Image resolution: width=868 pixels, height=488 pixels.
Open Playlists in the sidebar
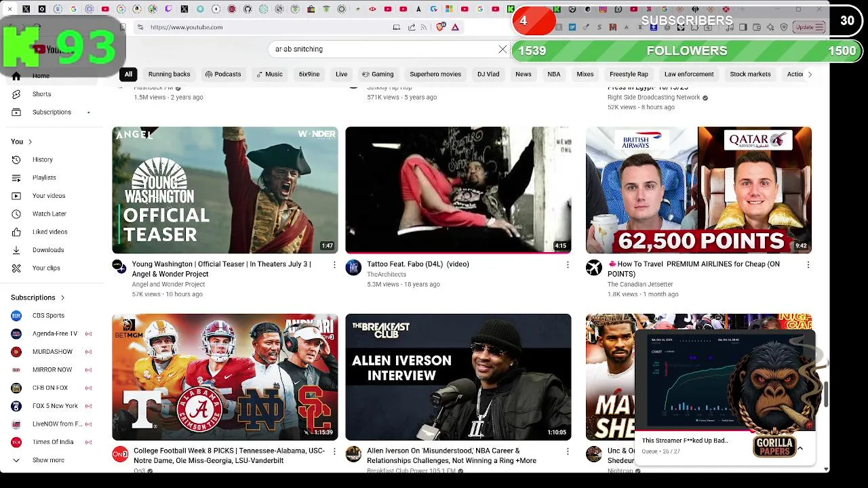(x=52, y=178)
